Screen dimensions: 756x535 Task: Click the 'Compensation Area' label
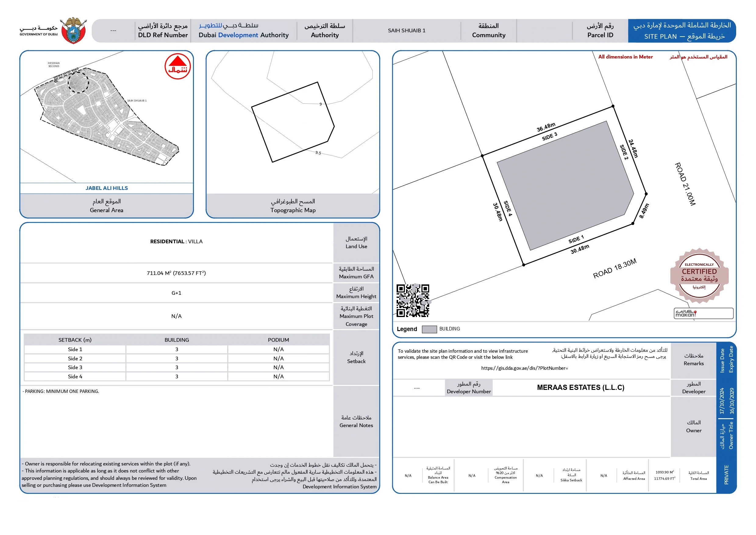tap(505, 480)
